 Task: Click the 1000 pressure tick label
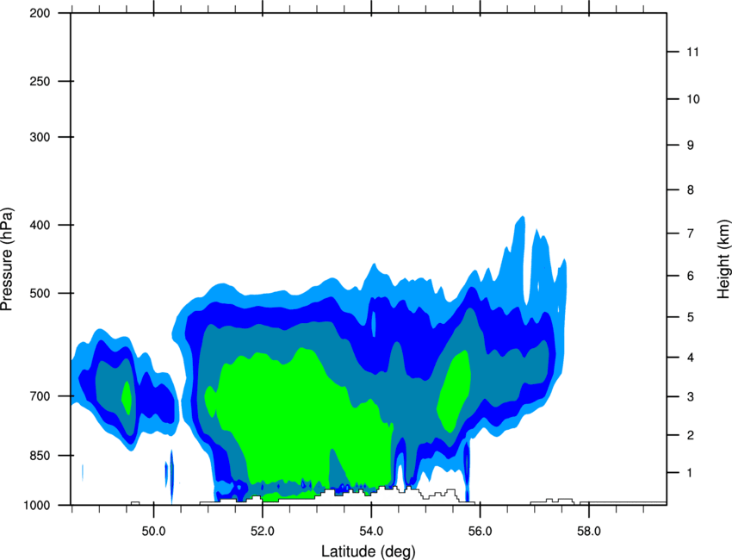click(x=36, y=505)
